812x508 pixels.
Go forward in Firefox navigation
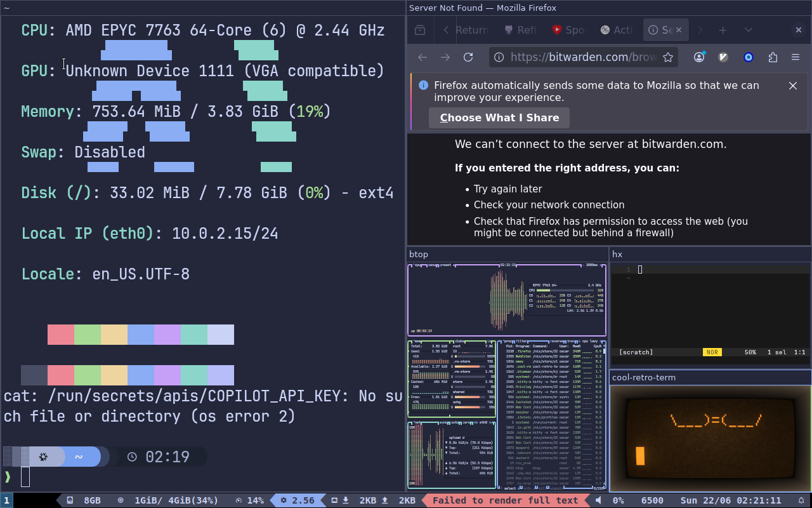(445, 57)
